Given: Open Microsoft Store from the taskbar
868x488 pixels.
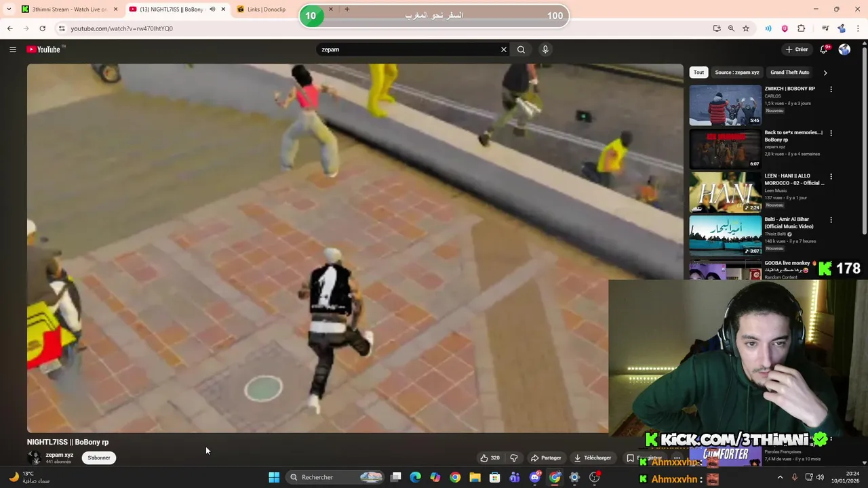Looking at the screenshot, I should [495, 477].
